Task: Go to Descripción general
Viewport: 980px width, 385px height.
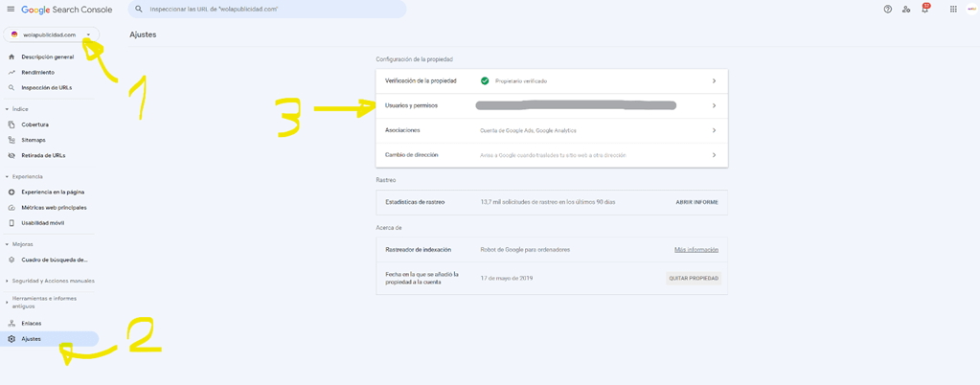Action: [48, 57]
